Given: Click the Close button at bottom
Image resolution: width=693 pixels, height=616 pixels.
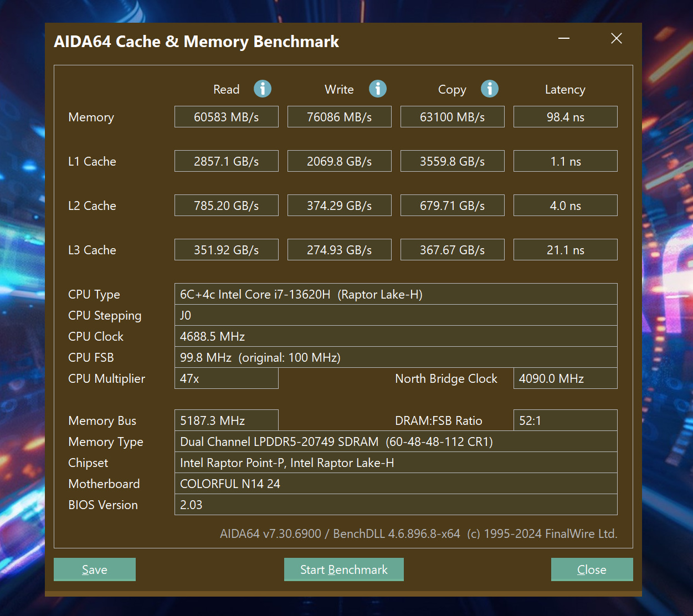Looking at the screenshot, I should [592, 569].
